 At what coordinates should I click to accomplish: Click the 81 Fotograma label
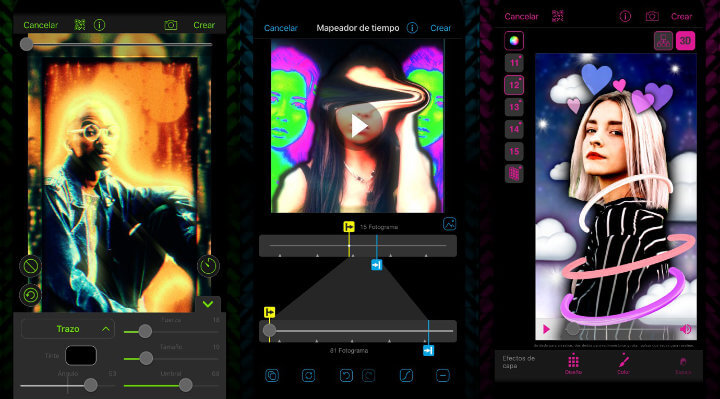tap(349, 350)
